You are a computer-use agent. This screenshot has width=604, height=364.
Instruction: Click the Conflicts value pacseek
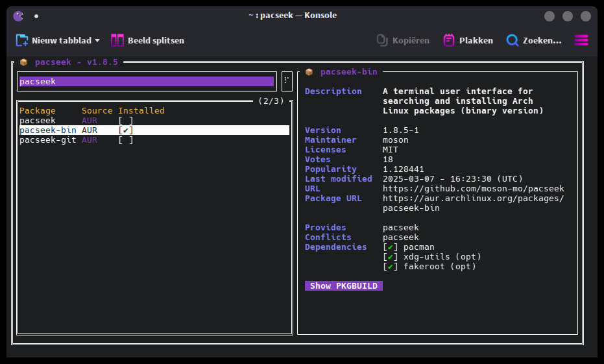[x=401, y=237]
